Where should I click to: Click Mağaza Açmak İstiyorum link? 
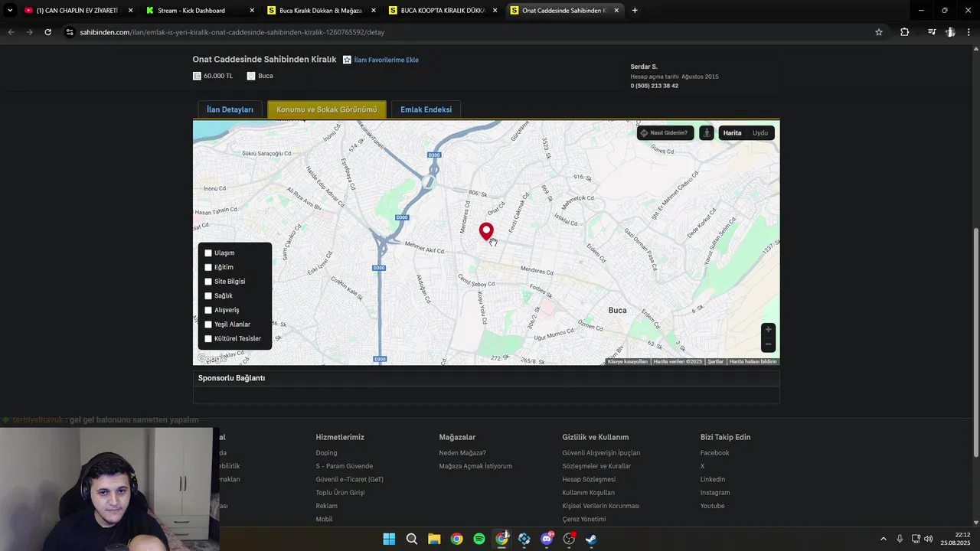(475, 466)
